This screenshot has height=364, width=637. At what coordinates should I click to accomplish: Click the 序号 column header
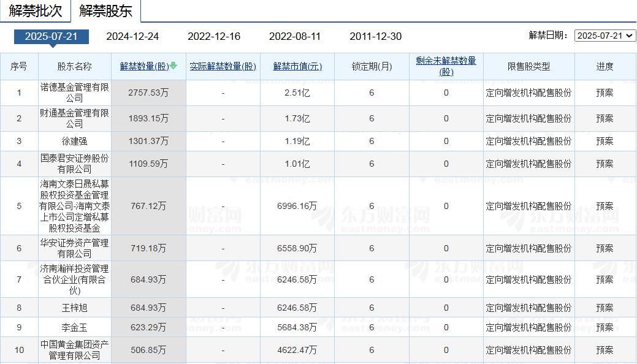19,66
